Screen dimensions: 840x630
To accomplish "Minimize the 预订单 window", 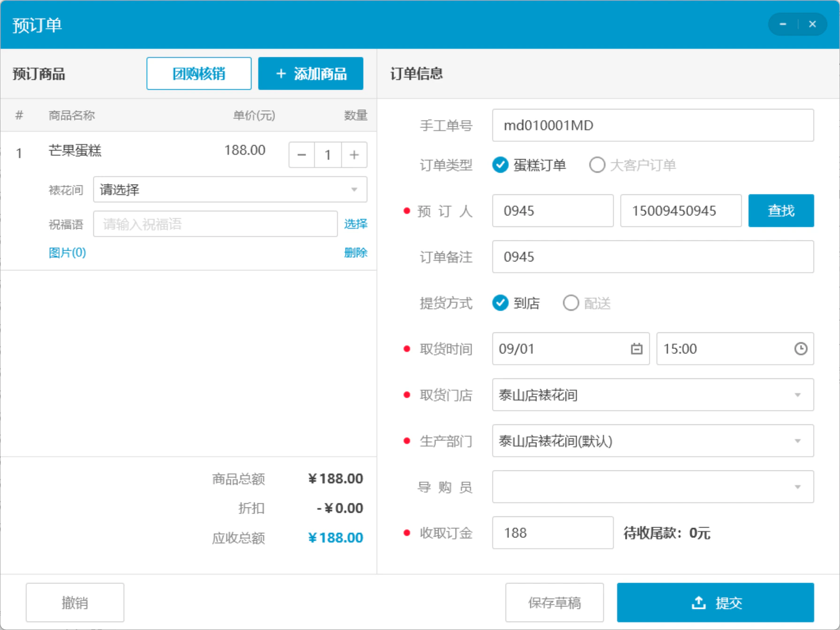I will coord(783,24).
